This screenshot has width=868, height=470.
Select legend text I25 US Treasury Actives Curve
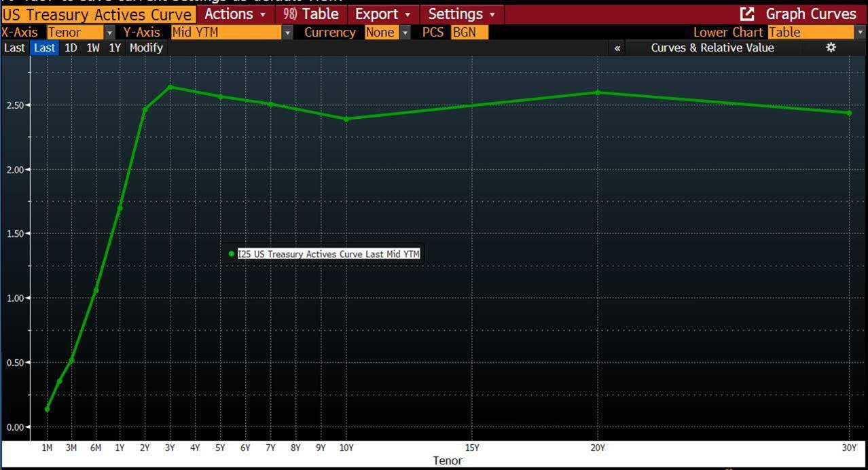click(329, 254)
